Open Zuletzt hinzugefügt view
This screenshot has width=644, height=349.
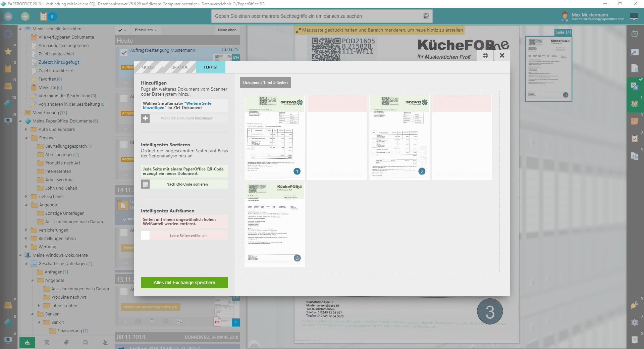(x=59, y=62)
